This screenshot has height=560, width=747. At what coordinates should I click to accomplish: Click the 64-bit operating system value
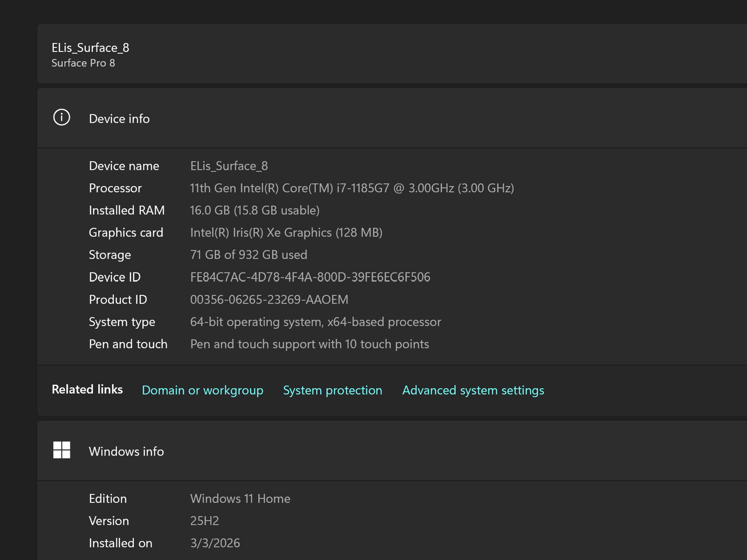(x=316, y=322)
